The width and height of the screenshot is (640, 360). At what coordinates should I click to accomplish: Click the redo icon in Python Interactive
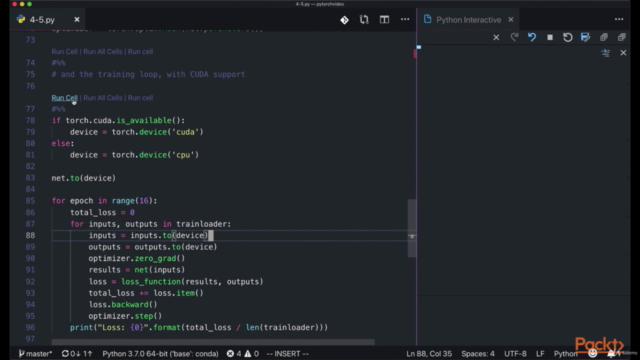pos(514,38)
